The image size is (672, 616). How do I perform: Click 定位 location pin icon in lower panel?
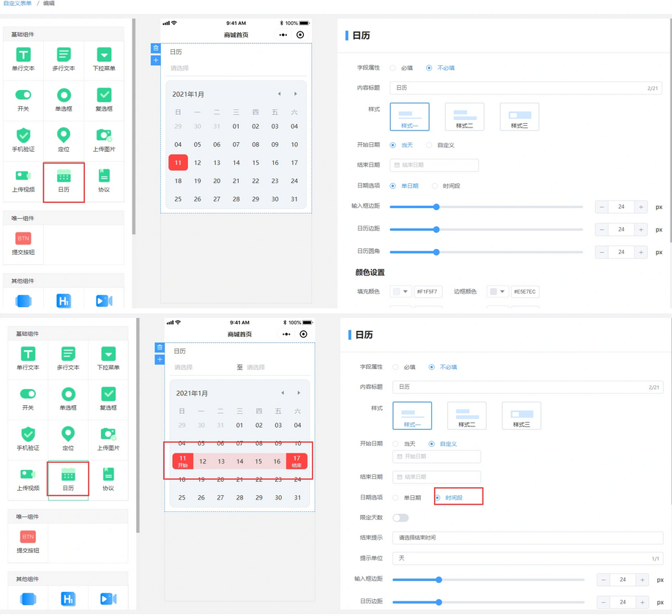68,434
